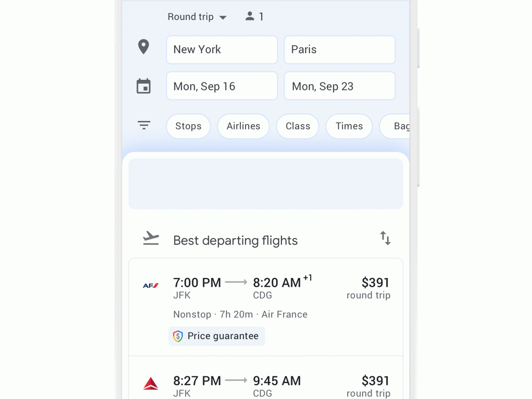532x399 pixels.
Task: Change the Mon, Sep 23 return date
Action: (339, 86)
